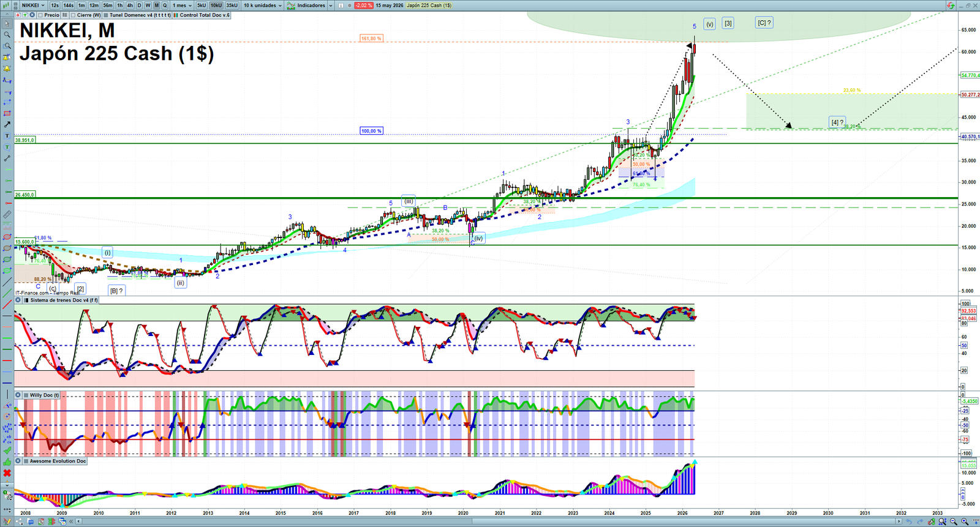Select the 1h timeframe button

(120, 6)
